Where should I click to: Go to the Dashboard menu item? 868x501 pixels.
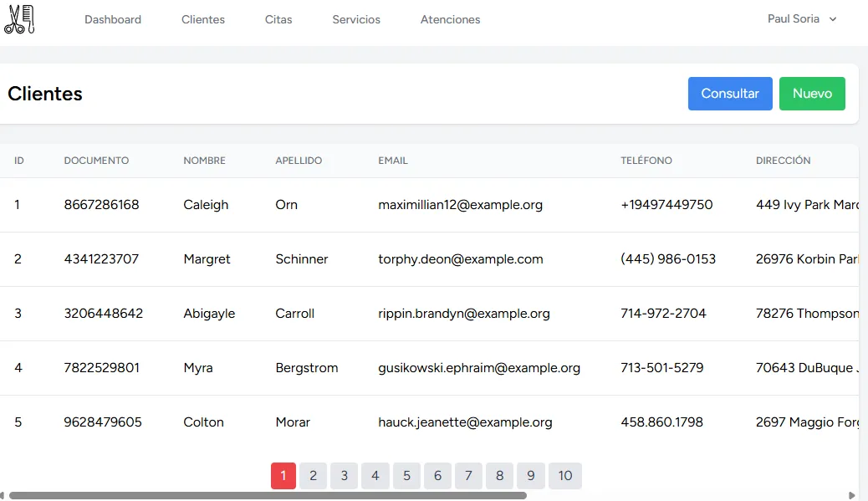(x=113, y=19)
